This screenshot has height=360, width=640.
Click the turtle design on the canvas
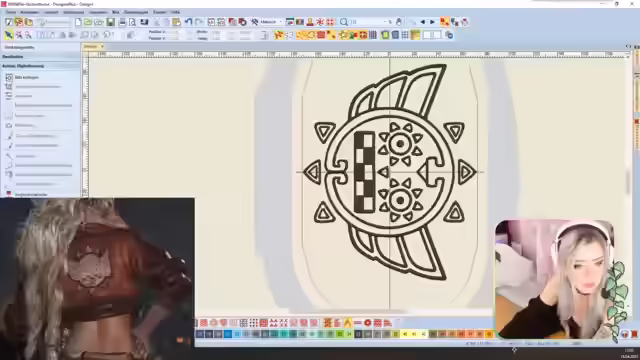pyautogui.click(x=390, y=172)
